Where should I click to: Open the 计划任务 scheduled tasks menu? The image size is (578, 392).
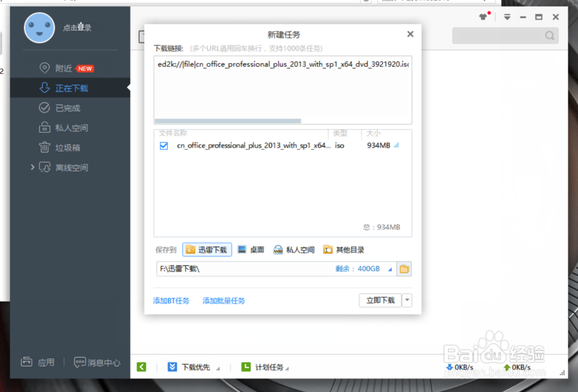(x=265, y=367)
